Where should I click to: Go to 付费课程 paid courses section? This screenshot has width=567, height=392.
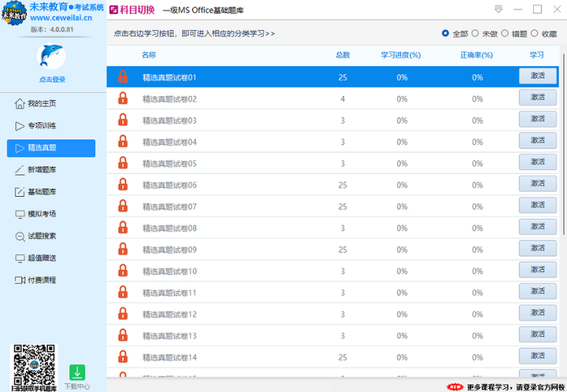click(42, 281)
